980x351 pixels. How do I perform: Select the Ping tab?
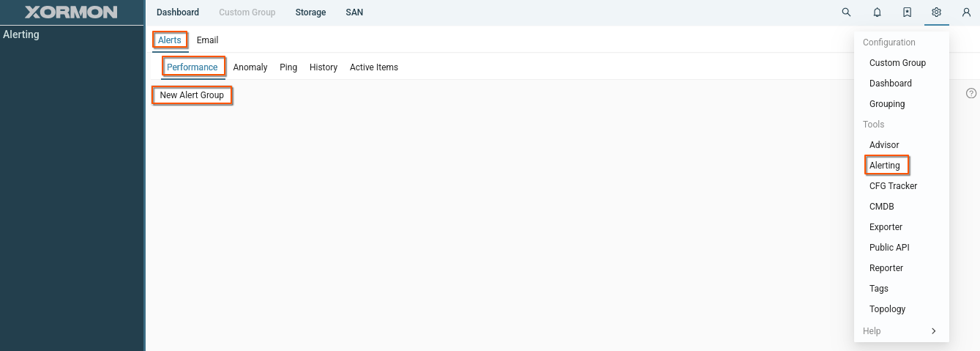pyautogui.click(x=288, y=67)
